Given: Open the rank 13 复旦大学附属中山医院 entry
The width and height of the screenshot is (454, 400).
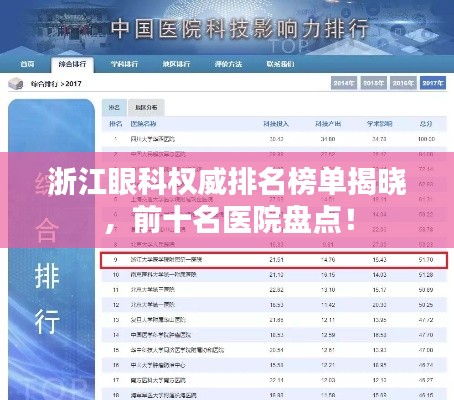Looking at the screenshot, I should point(158,320).
